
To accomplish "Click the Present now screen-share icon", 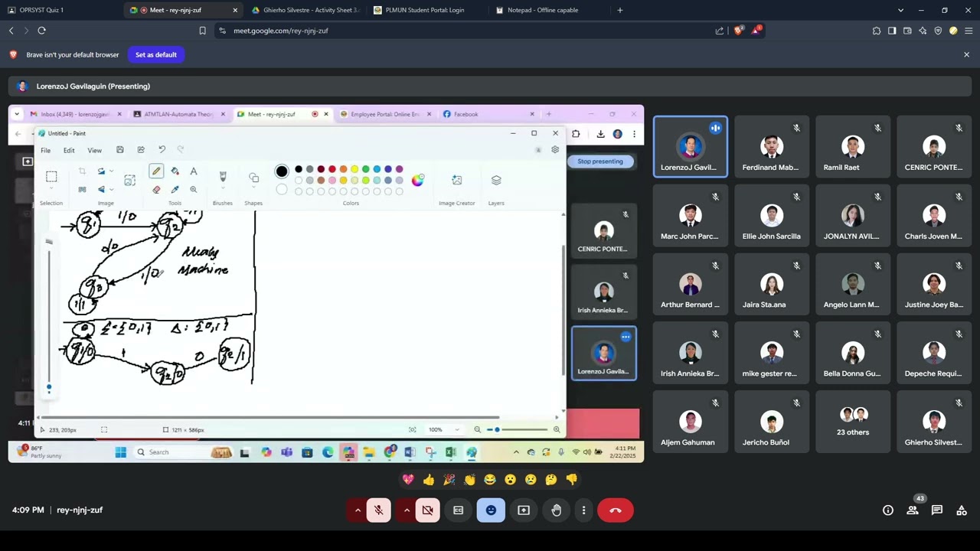I will [x=524, y=510].
